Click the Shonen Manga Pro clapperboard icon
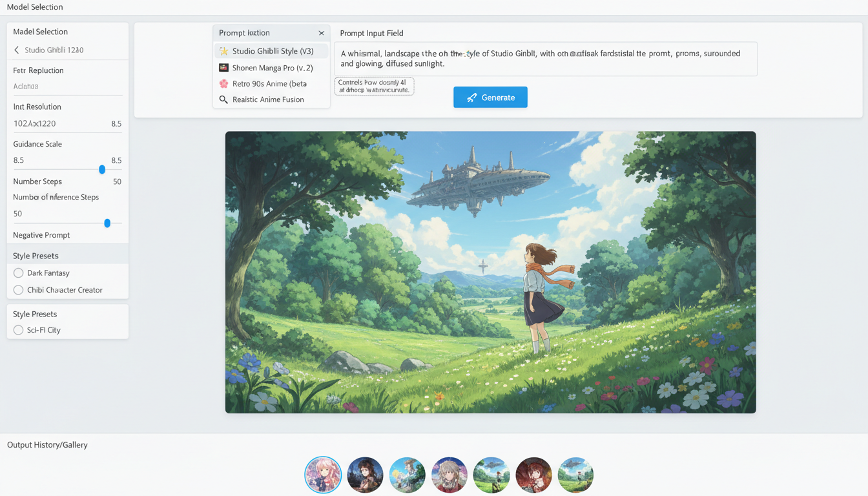This screenshot has height=496, width=868. coord(222,67)
